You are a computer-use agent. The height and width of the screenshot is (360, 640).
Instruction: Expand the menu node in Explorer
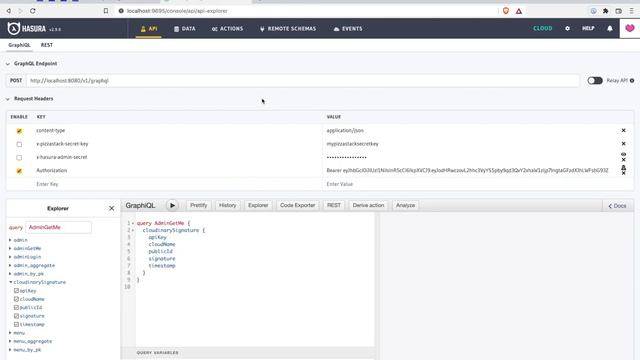click(x=10, y=333)
